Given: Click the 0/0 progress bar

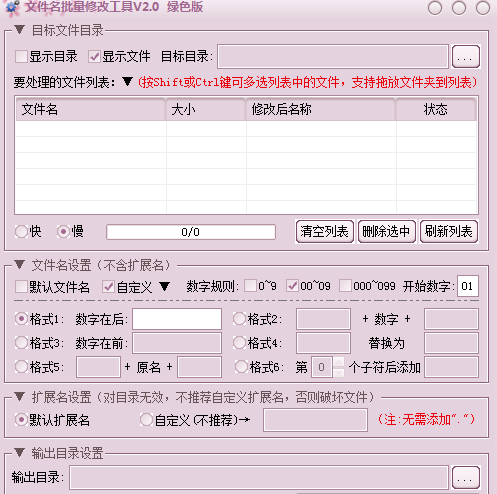Looking at the screenshot, I should pyautogui.click(x=191, y=232).
